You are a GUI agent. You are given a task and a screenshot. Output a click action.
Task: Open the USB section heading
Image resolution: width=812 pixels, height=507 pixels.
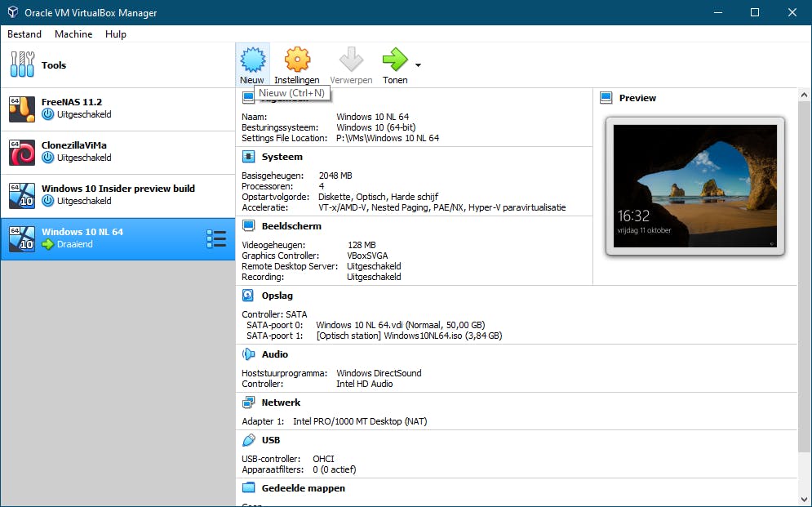(271, 440)
